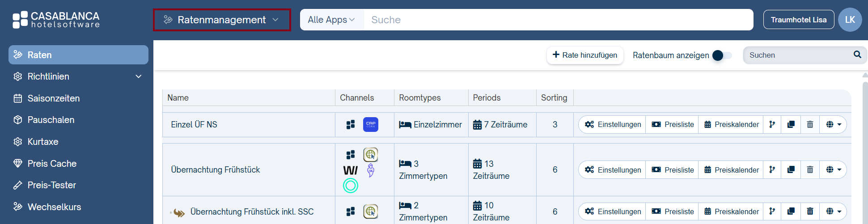Focus the global Suche search field
The image size is (868, 224).
[558, 20]
